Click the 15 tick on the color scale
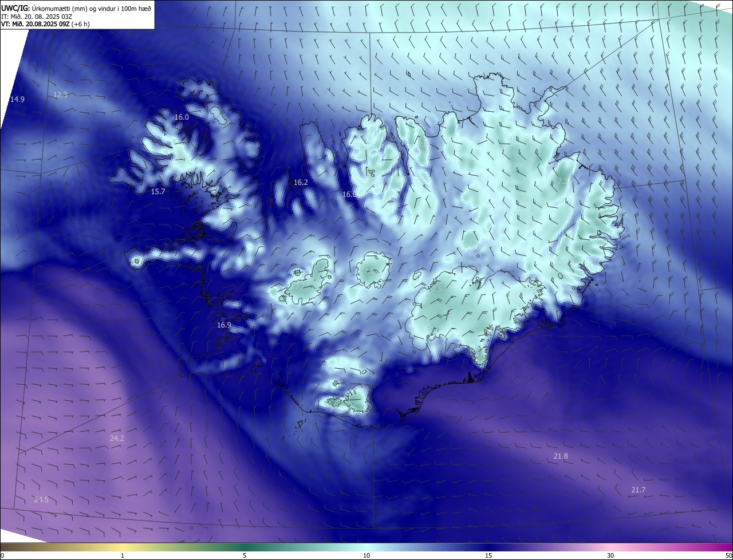Screen dimensions: 733x560 click(488, 555)
